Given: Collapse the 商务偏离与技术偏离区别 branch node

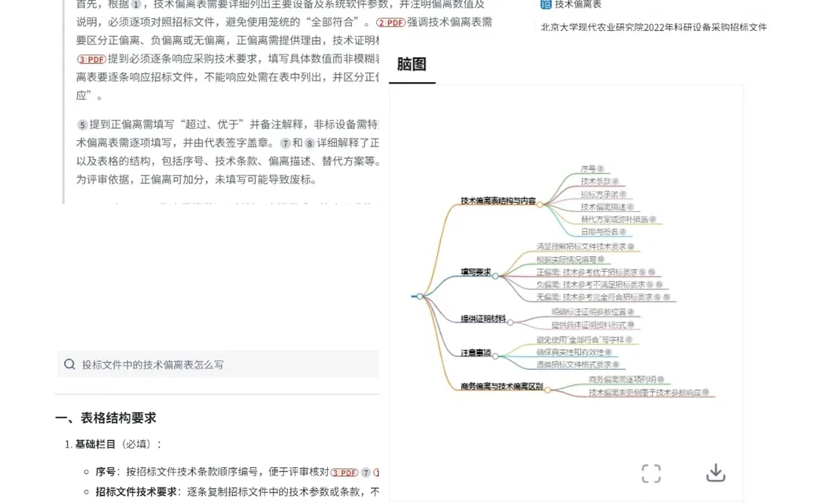Looking at the screenshot, I should pos(547,389).
